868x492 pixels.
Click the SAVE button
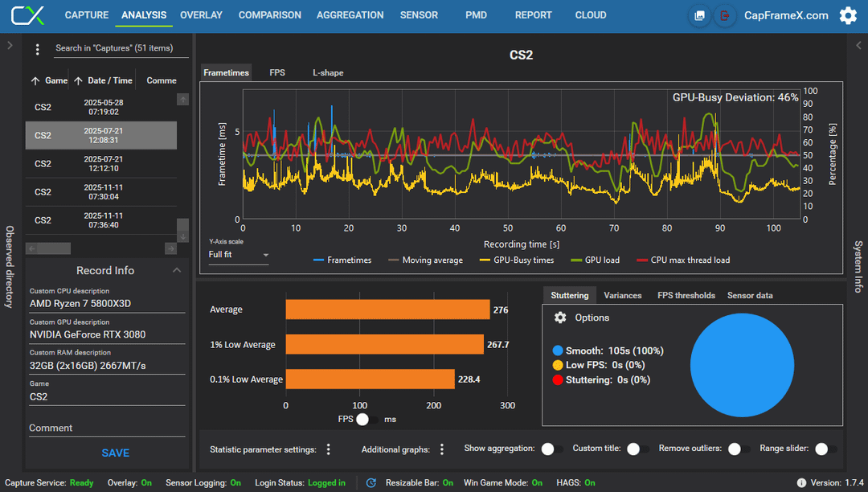[x=115, y=453]
